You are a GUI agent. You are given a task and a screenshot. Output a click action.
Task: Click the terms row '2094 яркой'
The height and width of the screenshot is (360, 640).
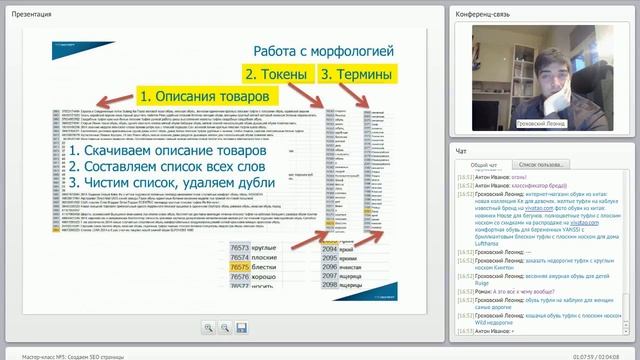tap(338, 249)
